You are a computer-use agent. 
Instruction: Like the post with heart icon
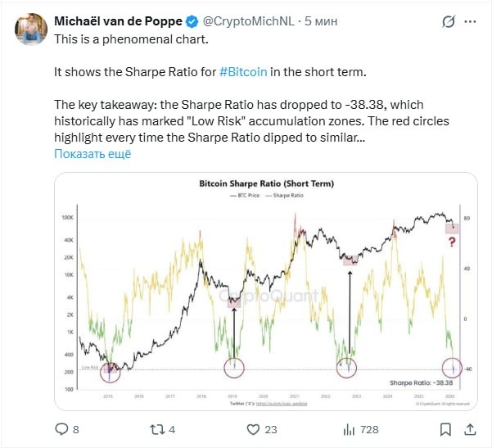tap(252, 428)
